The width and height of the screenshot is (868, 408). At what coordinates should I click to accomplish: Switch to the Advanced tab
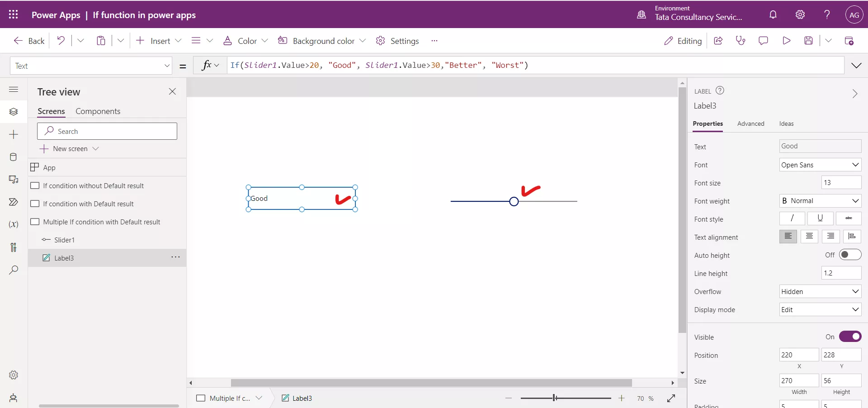[x=751, y=123]
